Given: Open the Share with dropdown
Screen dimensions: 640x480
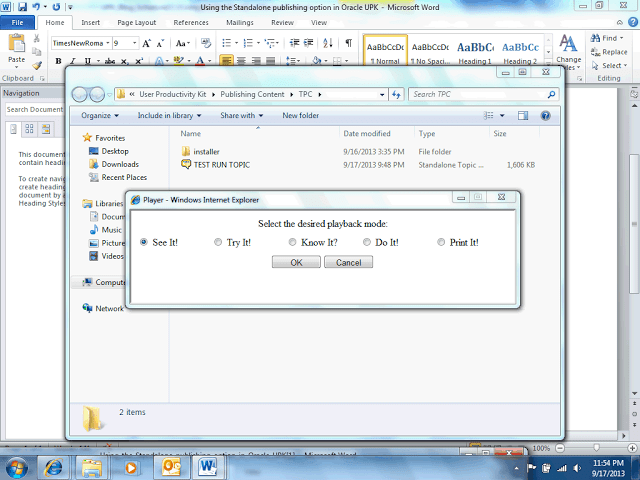Looking at the screenshot, I should (x=242, y=116).
